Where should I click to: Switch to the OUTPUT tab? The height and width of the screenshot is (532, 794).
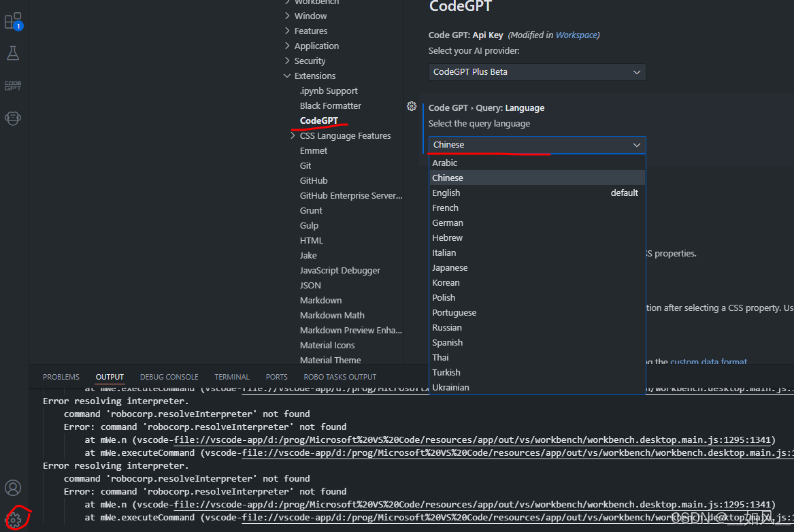click(x=110, y=377)
